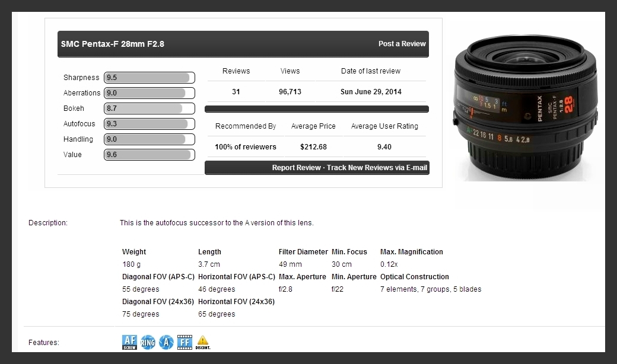Click the Bokeh 8.7 rating bar
This screenshot has width=617, height=364.
(x=149, y=108)
